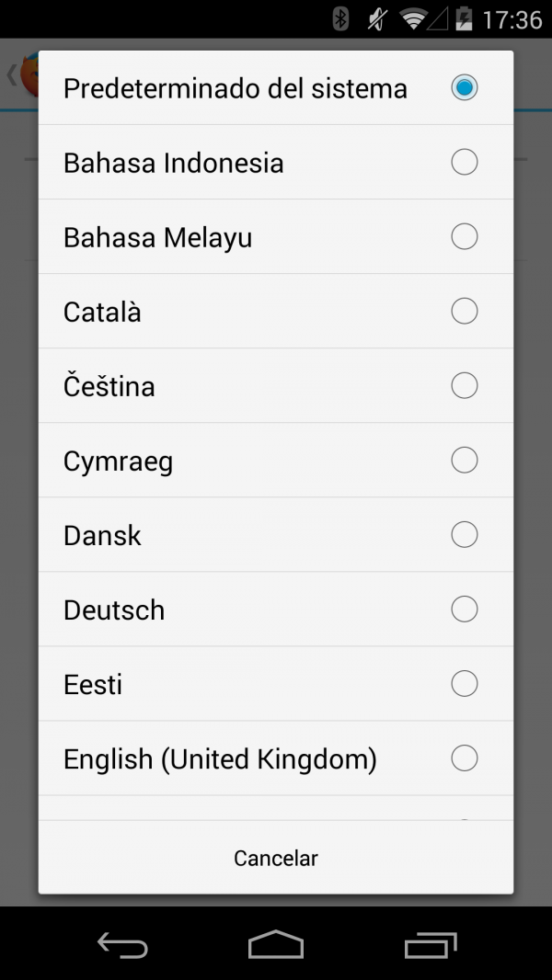The width and height of the screenshot is (552, 980).
Task: Tap the Firefox logo behind the dialog
Action: tap(29, 74)
